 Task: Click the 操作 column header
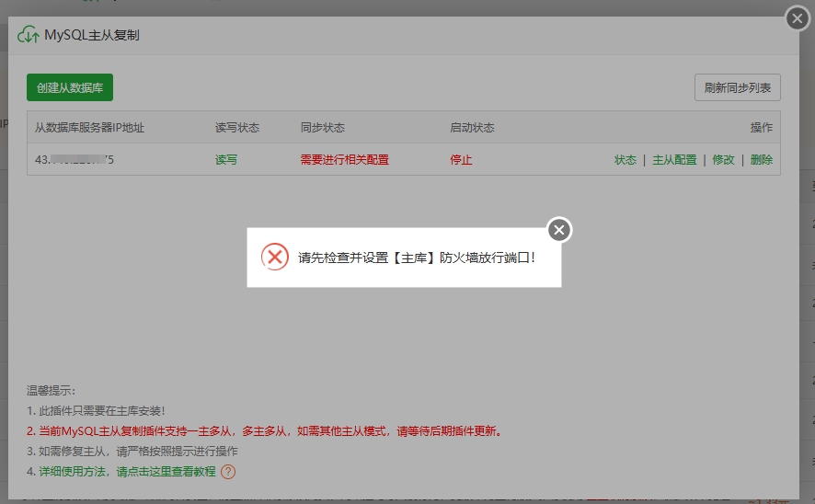(x=762, y=127)
